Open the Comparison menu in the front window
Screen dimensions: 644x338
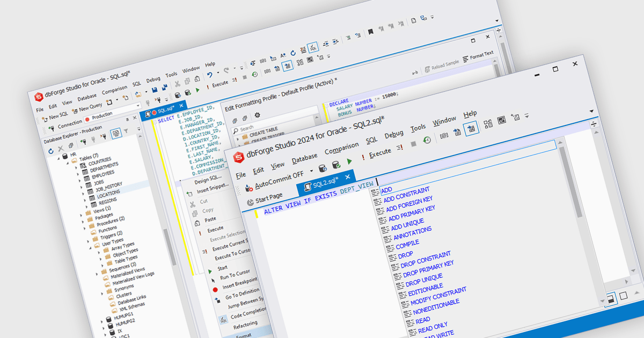tap(342, 148)
